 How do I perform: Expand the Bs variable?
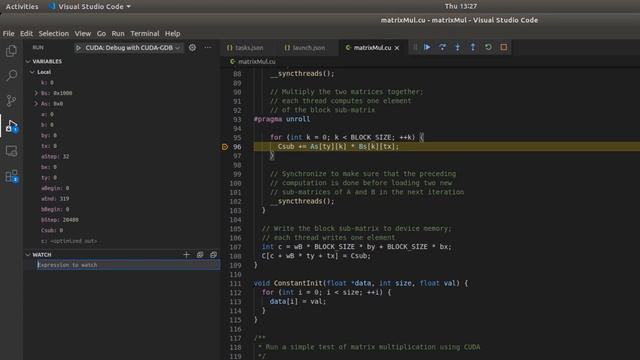pos(36,93)
